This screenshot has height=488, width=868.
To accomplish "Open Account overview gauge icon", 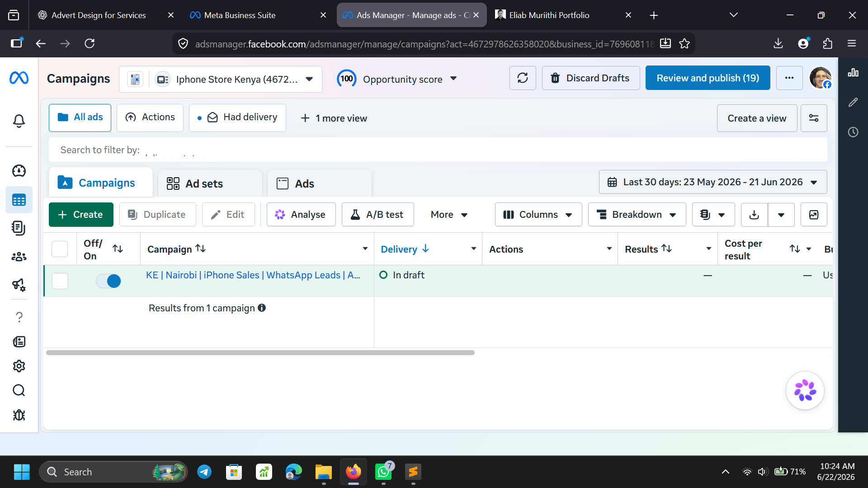I will pos(19,171).
